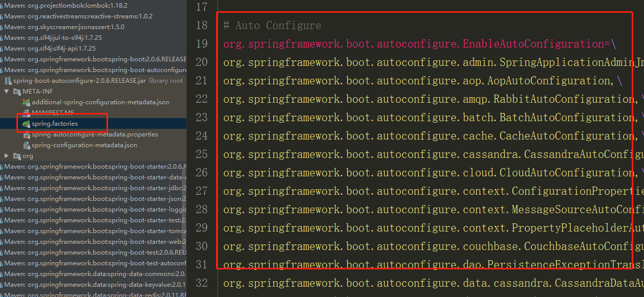Select Maven spring-boot-starter-data library
This screenshot has width=644, height=297.
[95, 177]
